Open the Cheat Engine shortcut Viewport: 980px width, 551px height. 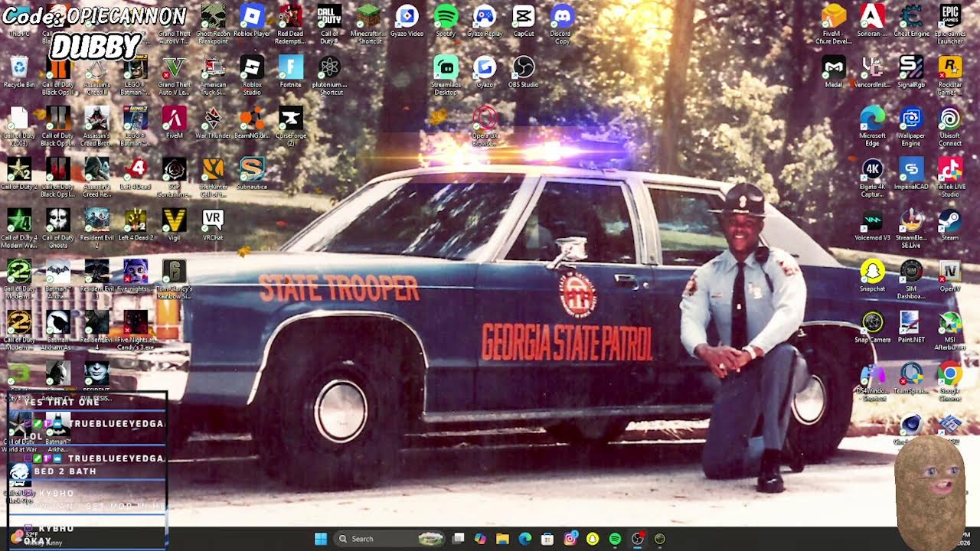(911, 21)
